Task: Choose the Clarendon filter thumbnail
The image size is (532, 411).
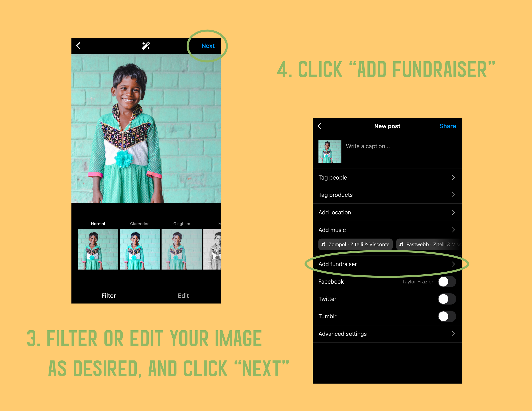Action: [140, 249]
